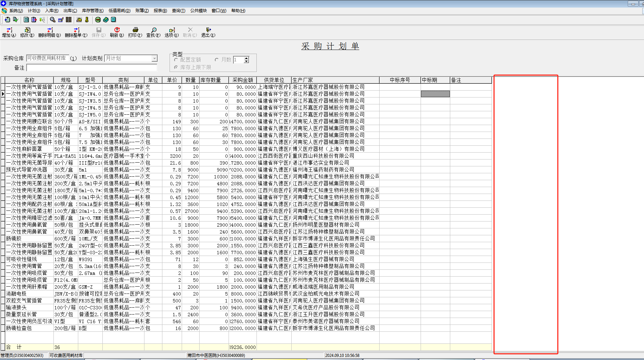Click the 供货单位 column header

coord(274,80)
